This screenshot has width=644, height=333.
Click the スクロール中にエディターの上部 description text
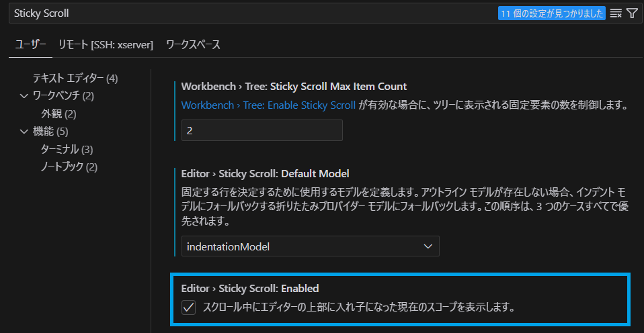[359, 307]
